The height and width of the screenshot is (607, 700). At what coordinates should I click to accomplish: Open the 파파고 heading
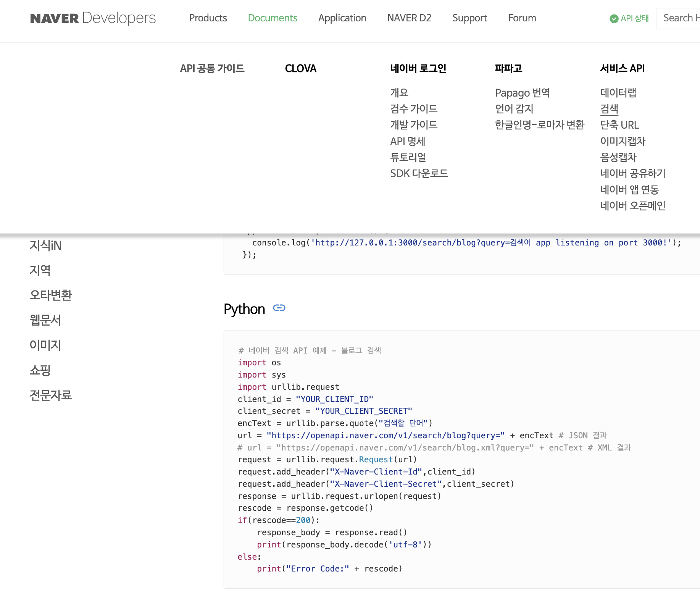click(508, 68)
